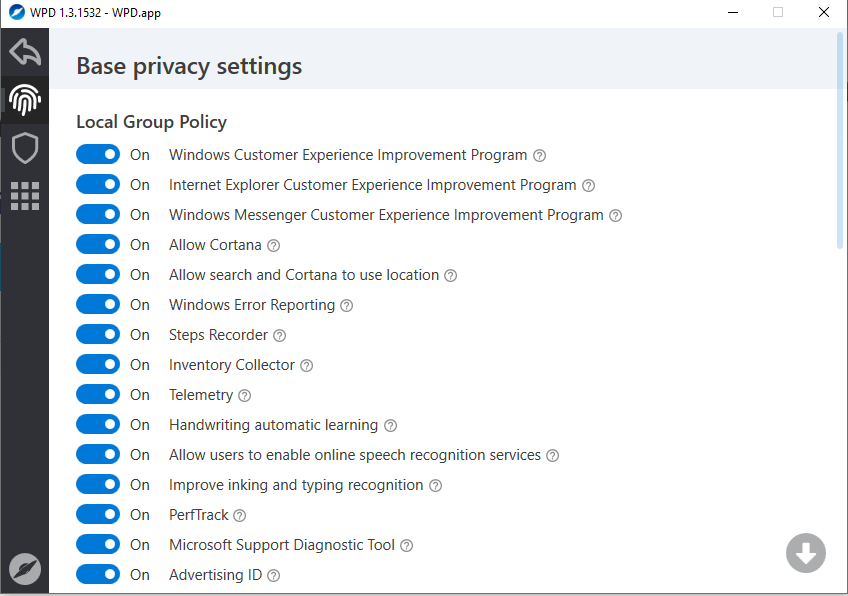The image size is (848, 596).
Task: Click help icon for Microsoft Support Diagnostic Tool
Action: click(x=406, y=546)
